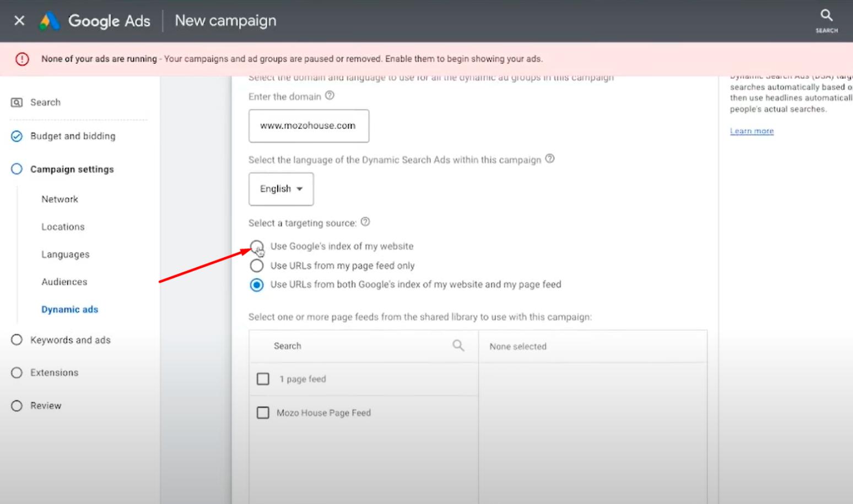
Task: Open the Search magnifier in header
Action: [826, 16]
